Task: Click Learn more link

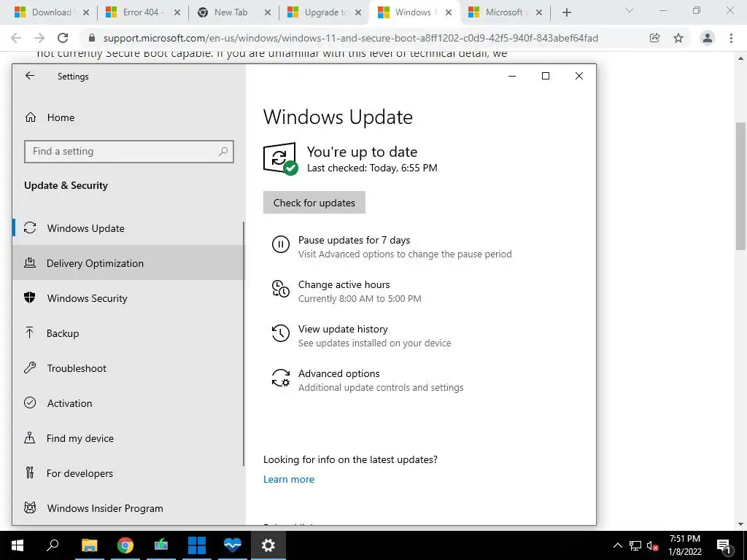Action: [x=289, y=479]
